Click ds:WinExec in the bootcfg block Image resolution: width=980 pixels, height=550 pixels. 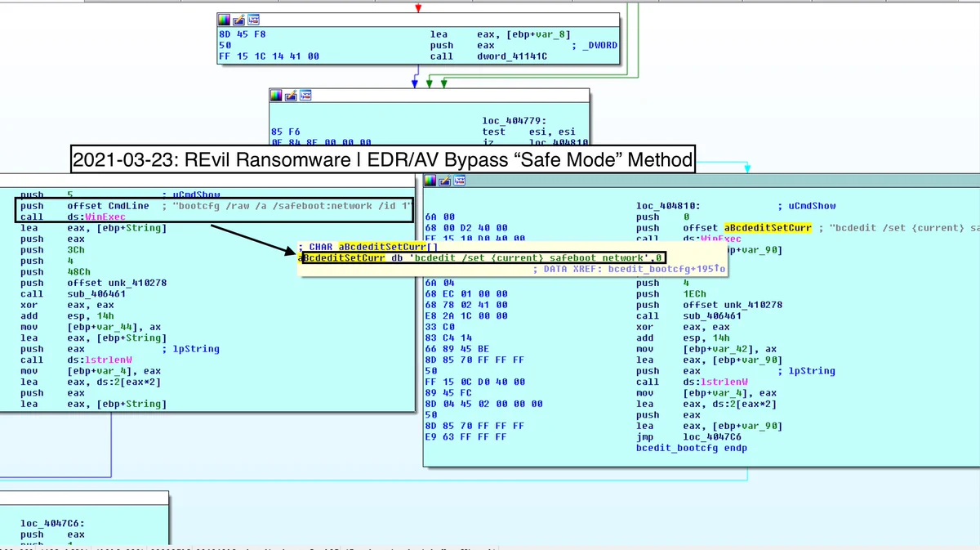coord(96,217)
